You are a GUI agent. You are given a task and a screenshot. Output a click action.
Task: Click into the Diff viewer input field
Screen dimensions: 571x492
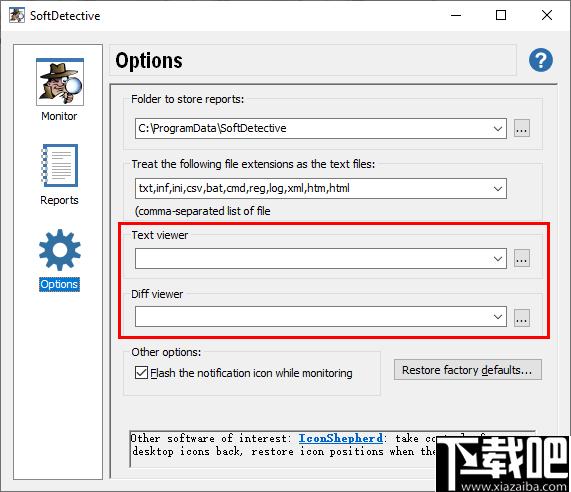click(312, 316)
